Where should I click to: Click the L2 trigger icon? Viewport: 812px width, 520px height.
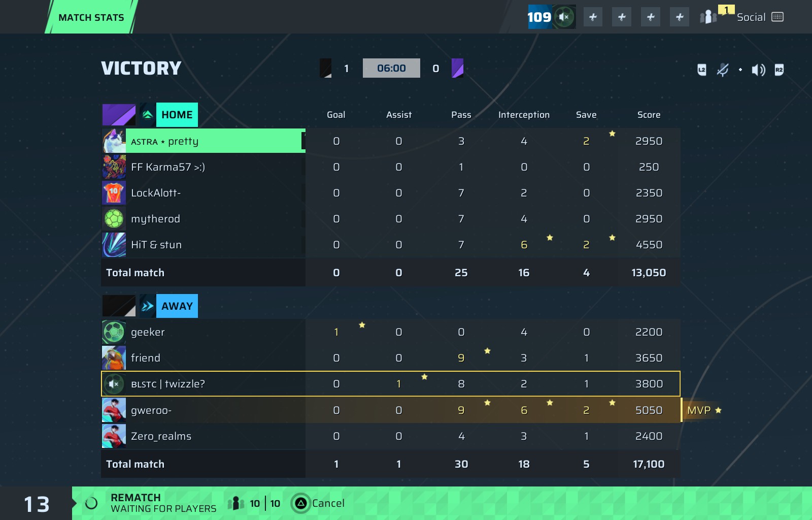coord(702,70)
